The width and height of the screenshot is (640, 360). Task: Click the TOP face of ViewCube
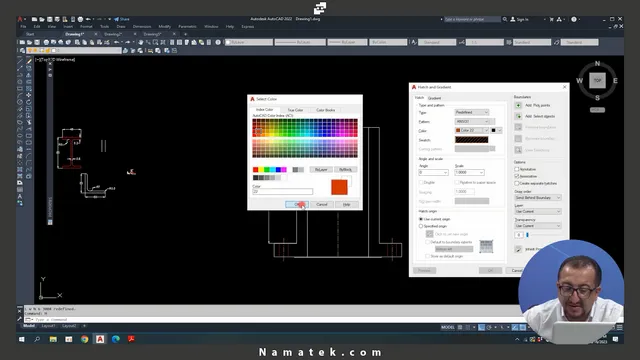tap(597, 80)
